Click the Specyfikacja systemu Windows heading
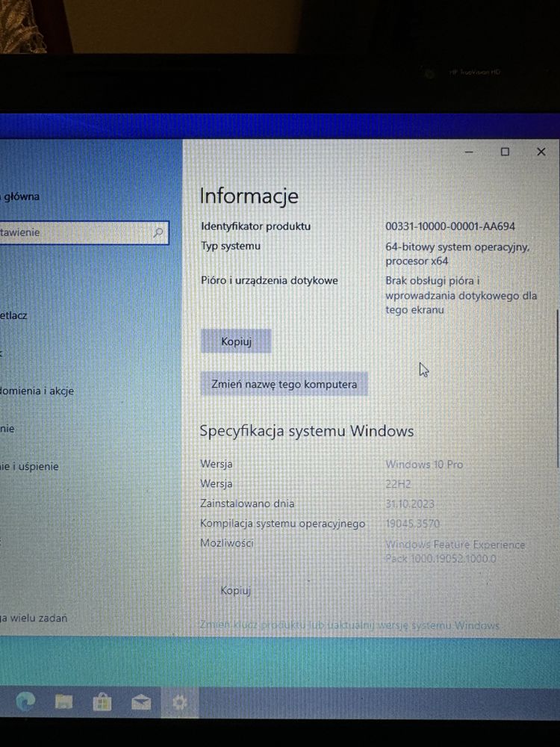560x747 pixels. click(307, 431)
